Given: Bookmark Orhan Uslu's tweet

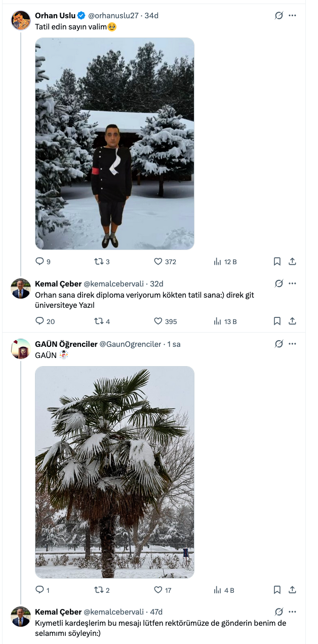Looking at the screenshot, I should tap(277, 262).
